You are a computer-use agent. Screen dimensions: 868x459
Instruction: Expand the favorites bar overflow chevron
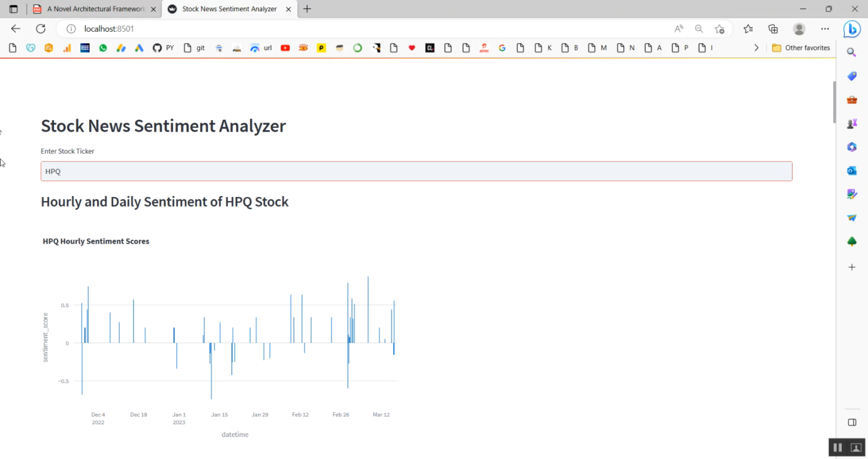[x=756, y=48]
